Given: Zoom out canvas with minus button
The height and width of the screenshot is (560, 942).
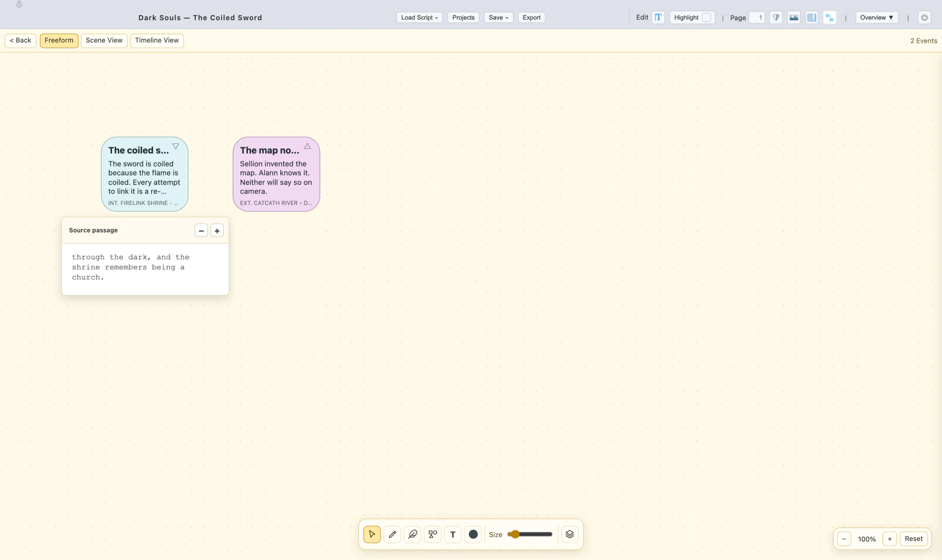Looking at the screenshot, I should pyautogui.click(x=844, y=539).
